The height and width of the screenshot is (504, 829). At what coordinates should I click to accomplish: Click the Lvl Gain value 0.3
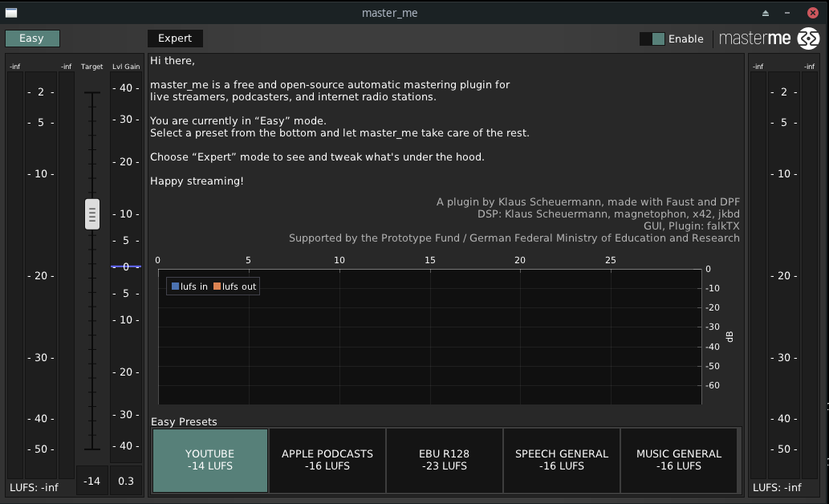(x=126, y=481)
